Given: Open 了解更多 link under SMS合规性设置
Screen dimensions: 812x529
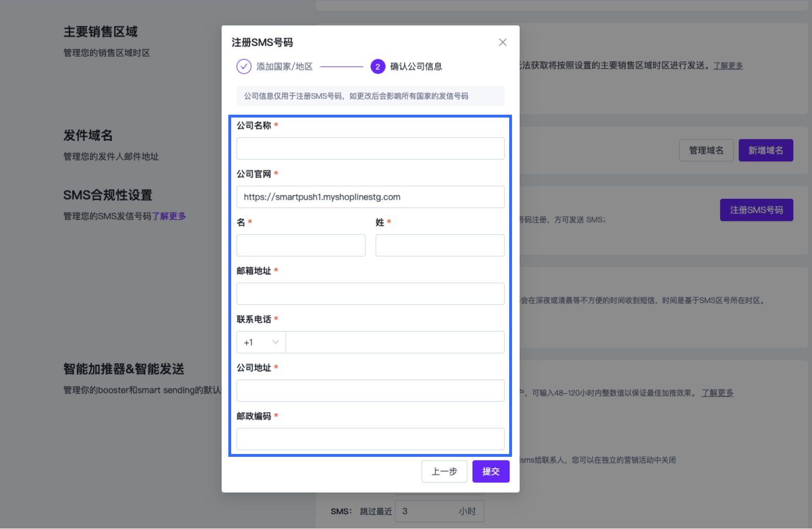Looking at the screenshot, I should coord(169,216).
